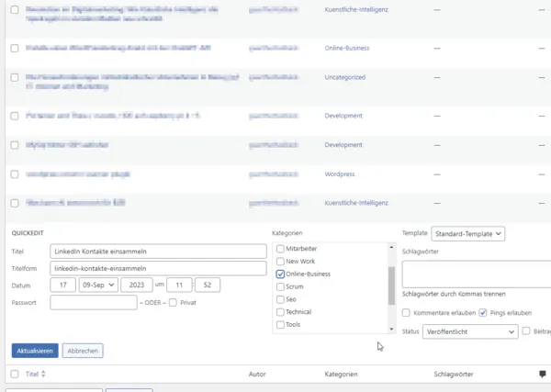
Task: Click the Passwort input field
Action: pos(94,302)
